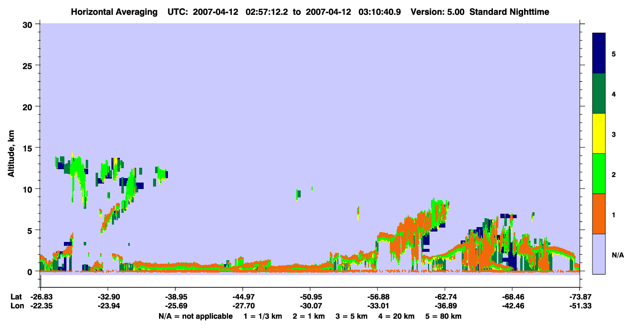The width and height of the screenshot is (644, 330).
Task: Click the bright green color bar segment labeled 2
Action: [x=599, y=174]
